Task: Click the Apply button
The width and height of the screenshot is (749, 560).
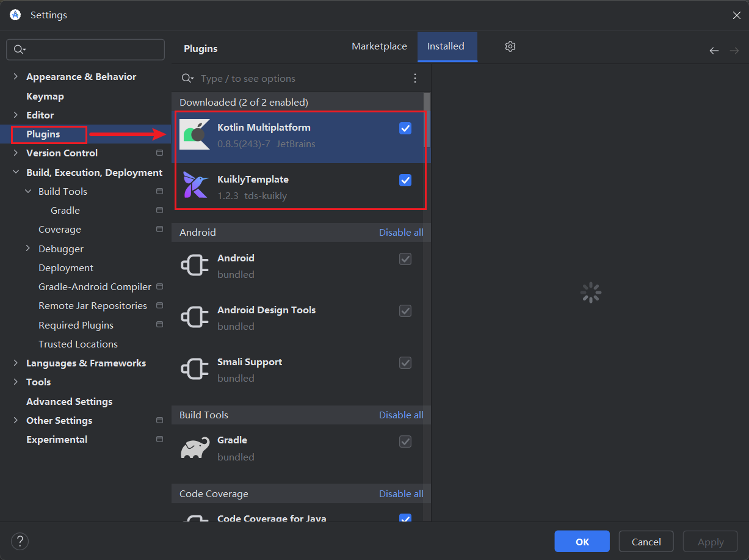Action: pyautogui.click(x=711, y=542)
